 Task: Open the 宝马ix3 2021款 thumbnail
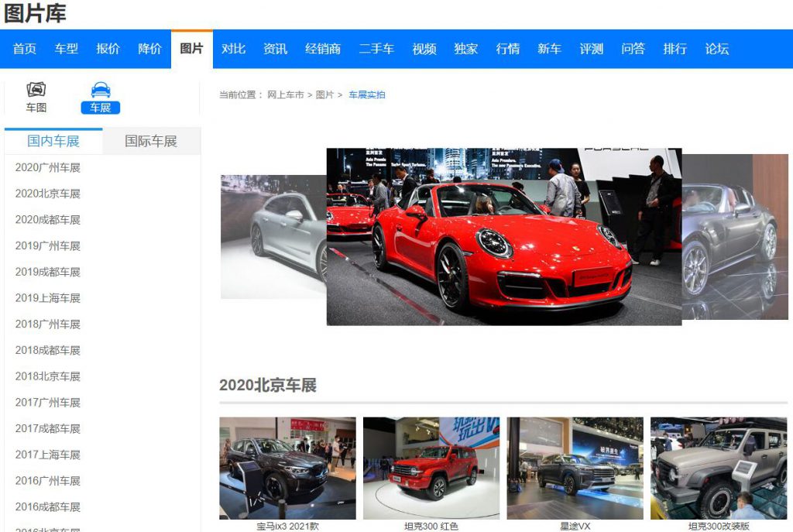(x=288, y=465)
